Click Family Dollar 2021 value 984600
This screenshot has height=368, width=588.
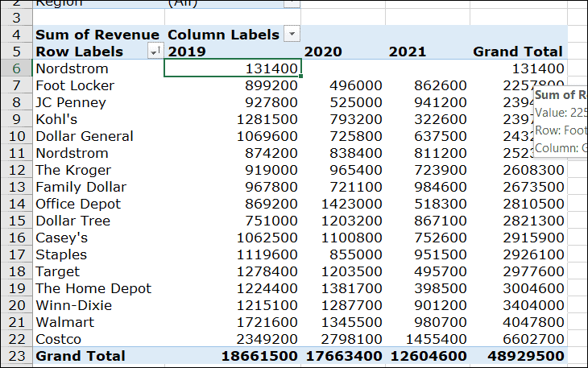coord(441,187)
